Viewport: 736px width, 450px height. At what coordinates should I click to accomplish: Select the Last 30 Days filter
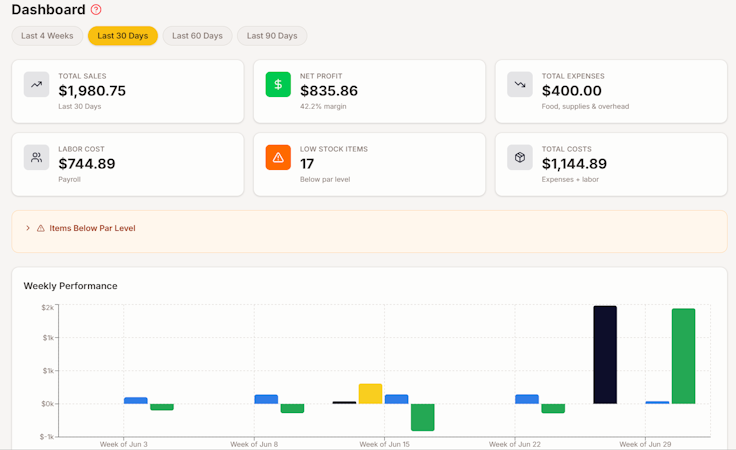click(x=123, y=36)
